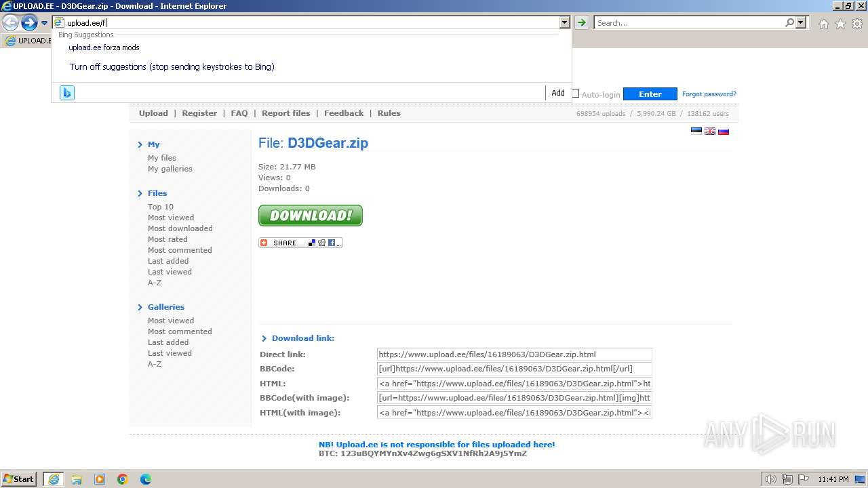Open 'Last added' under Galleries
Image resolution: width=868 pixels, height=488 pixels.
(168, 342)
